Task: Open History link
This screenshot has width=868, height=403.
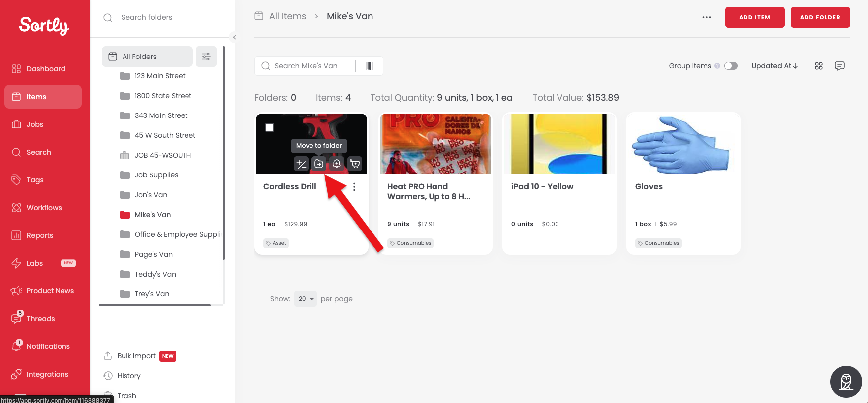Action: (129, 376)
